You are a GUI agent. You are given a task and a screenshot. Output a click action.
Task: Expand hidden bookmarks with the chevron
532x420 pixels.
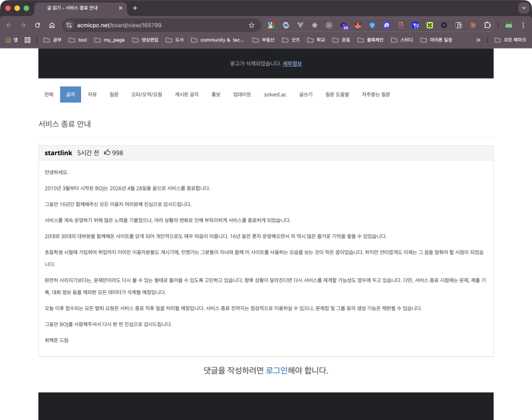click(x=477, y=40)
